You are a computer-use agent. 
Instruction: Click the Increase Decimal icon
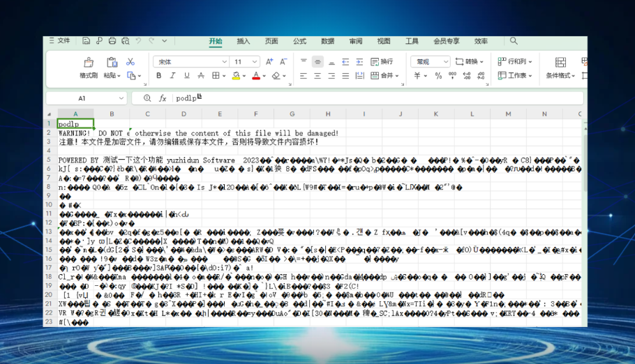pos(467,76)
